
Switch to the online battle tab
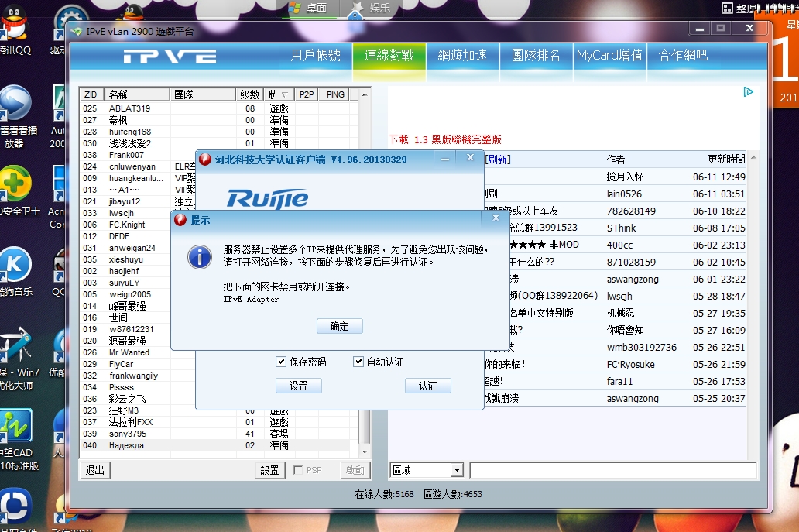[389, 55]
